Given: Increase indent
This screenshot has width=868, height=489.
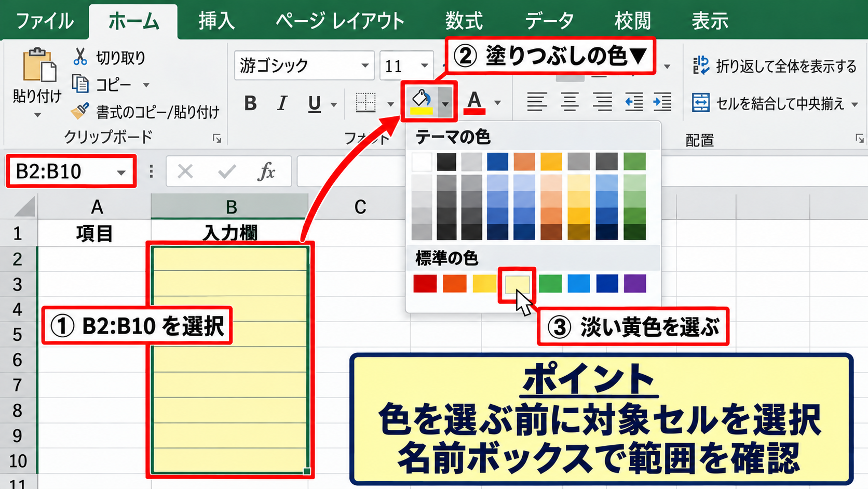Looking at the screenshot, I should pyautogui.click(x=662, y=102).
